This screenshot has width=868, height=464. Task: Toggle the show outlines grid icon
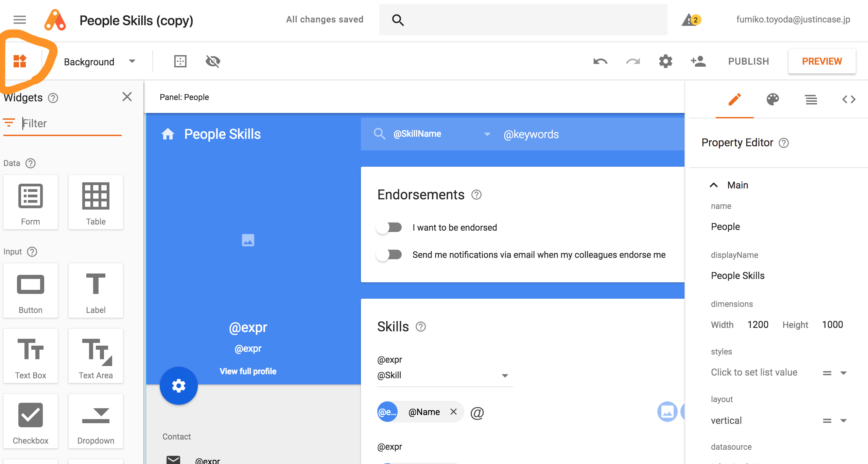[180, 62]
